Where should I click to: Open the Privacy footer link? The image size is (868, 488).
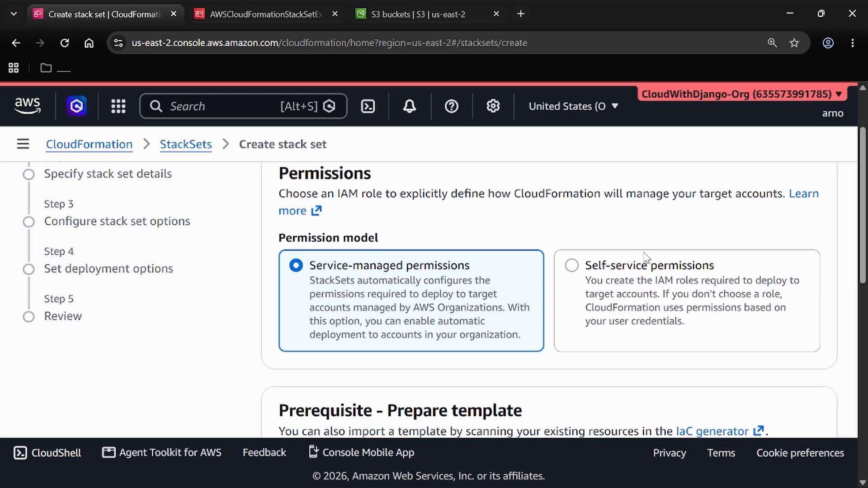pyautogui.click(x=670, y=453)
